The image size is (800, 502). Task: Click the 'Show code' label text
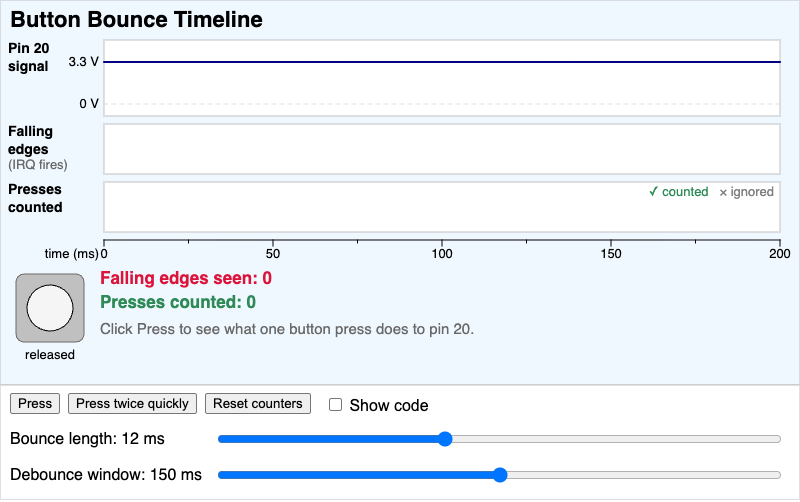(x=389, y=406)
